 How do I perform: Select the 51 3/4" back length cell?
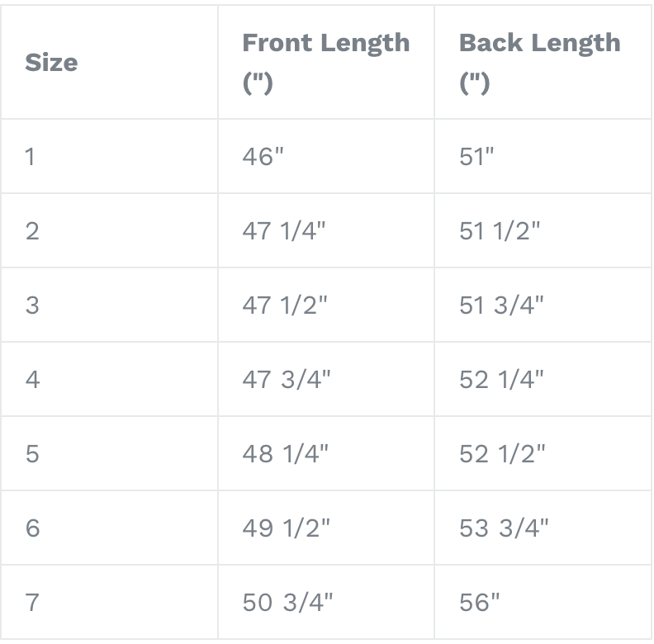click(x=501, y=305)
